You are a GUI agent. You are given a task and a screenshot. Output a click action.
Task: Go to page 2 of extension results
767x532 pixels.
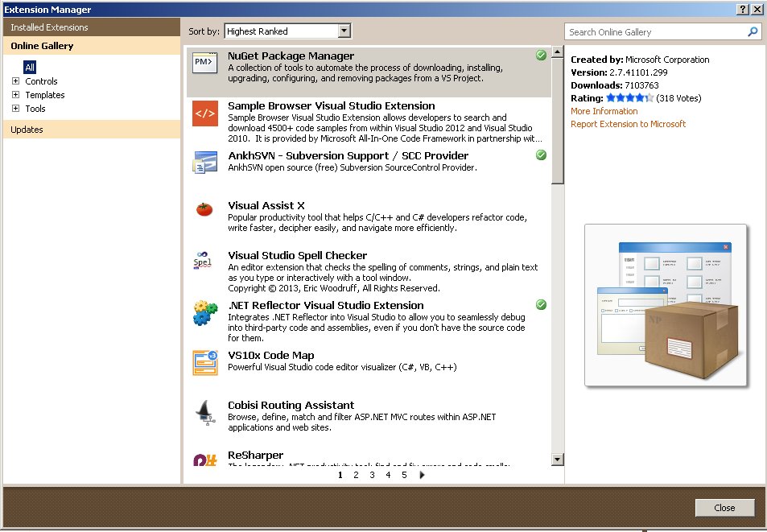click(x=356, y=475)
